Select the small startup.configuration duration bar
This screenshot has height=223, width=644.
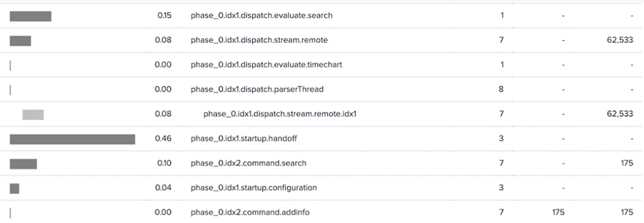14,188
